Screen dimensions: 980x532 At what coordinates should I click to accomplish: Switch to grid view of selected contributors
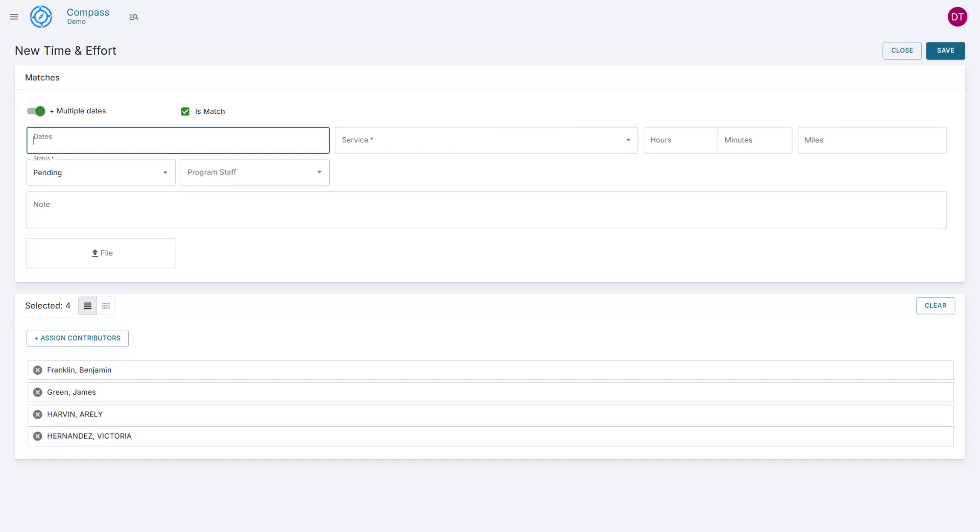click(106, 306)
